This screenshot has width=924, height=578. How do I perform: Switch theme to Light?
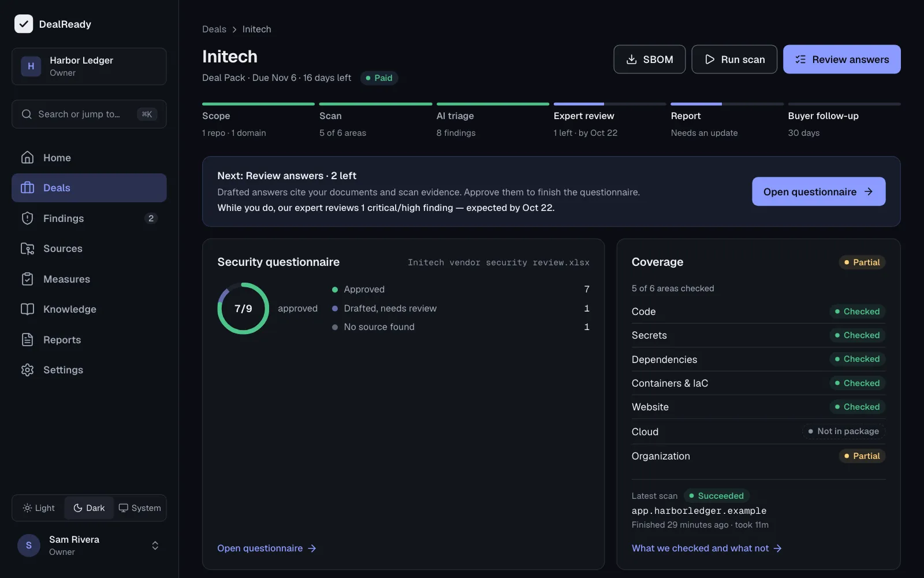(x=39, y=508)
